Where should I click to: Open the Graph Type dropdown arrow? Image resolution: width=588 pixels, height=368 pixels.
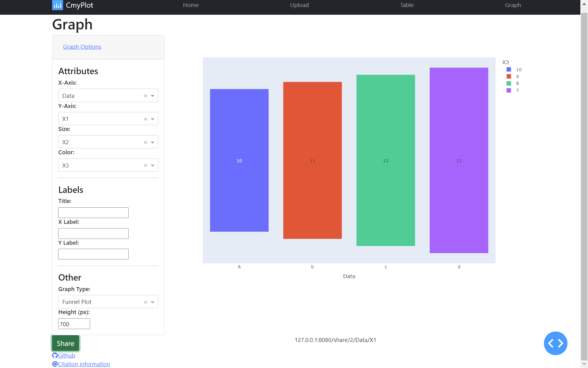click(x=153, y=302)
